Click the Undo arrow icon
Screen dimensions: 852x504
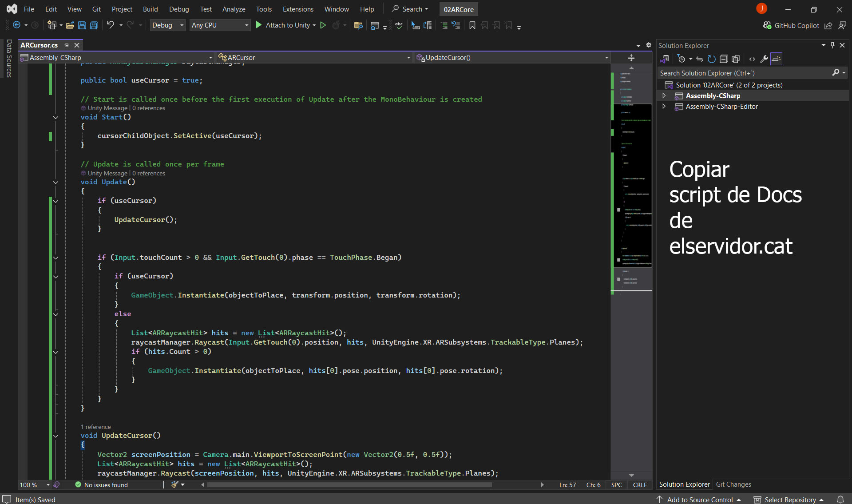pos(110,25)
